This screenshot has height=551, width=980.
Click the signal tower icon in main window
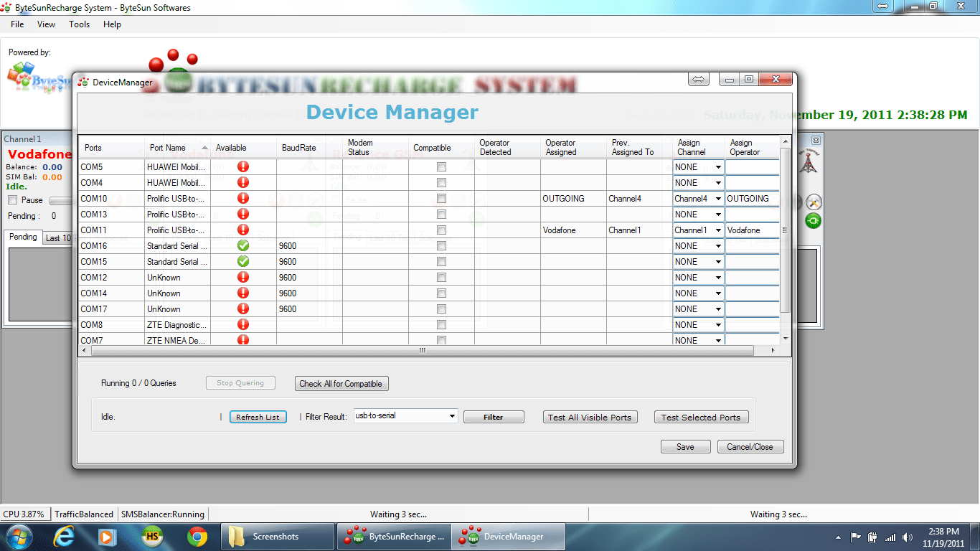click(809, 162)
